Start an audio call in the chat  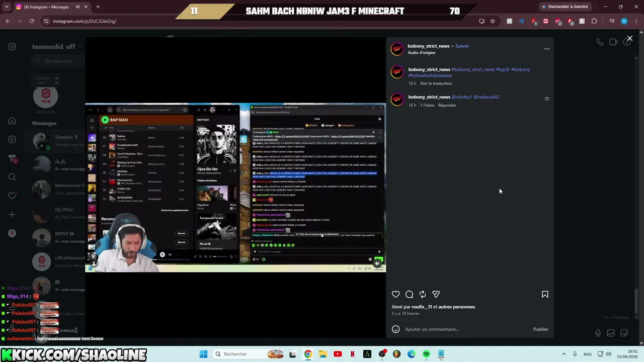(600, 42)
